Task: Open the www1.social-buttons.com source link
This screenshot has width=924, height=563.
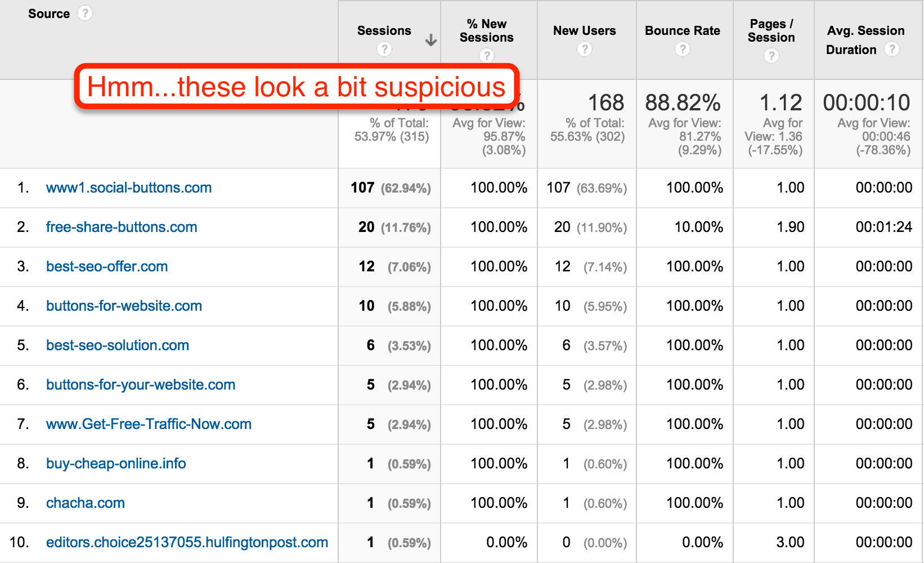Action: pyautogui.click(x=129, y=187)
